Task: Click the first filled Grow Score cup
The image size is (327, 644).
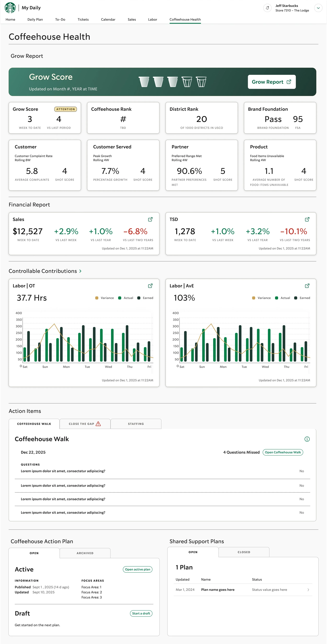Action: click(x=144, y=82)
